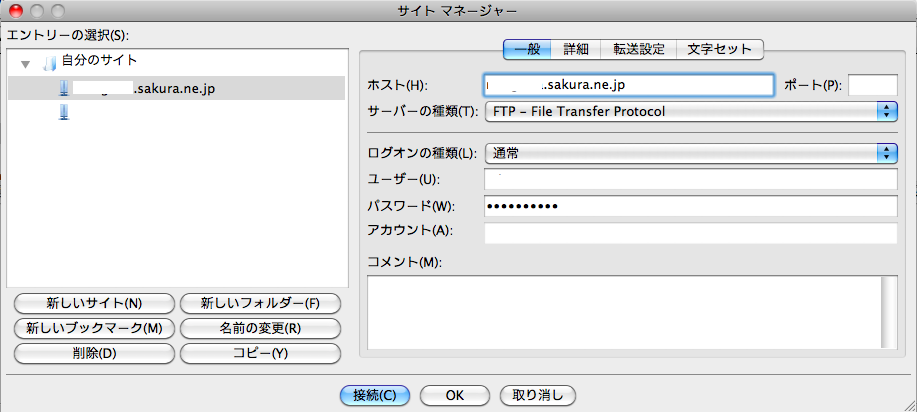The width and height of the screenshot is (917, 412).
Task: Click the OK button
Action: pos(453,394)
